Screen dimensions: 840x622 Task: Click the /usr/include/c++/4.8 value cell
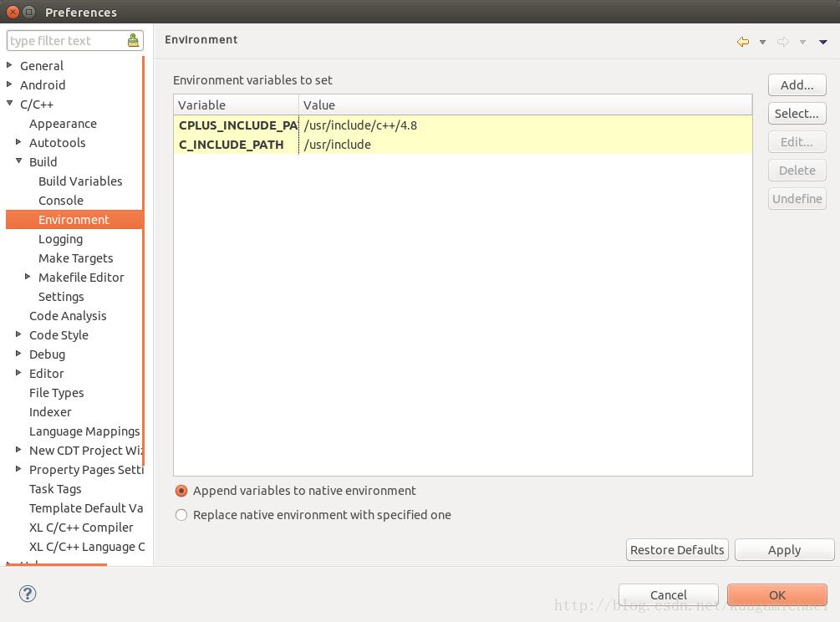tap(360, 125)
